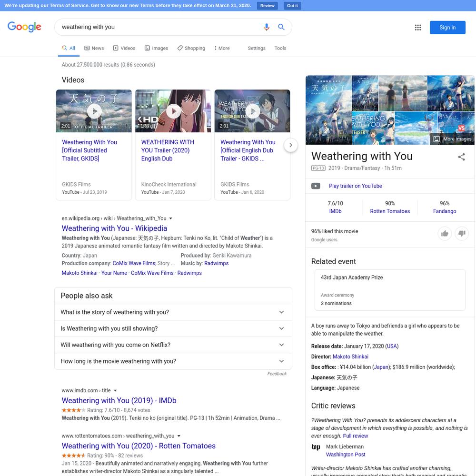Expand 'Is Weathering with you still showing?'
Viewport: 476px width, 476px height.
point(173,328)
